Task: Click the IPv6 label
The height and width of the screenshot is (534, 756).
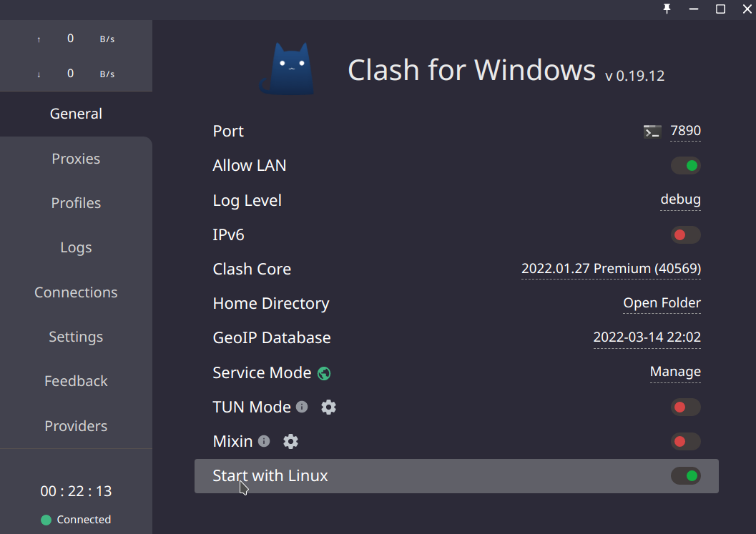Action: [x=228, y=234]
